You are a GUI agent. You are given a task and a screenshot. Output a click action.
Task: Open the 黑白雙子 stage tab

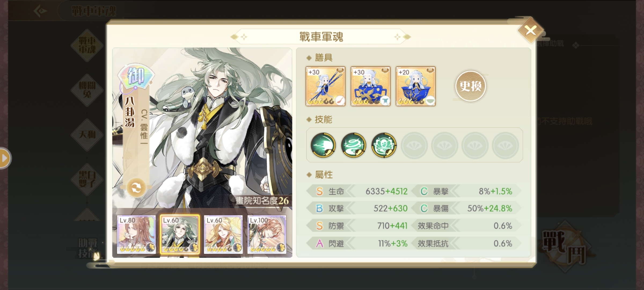pyautogui.click(x=87, y=179)
